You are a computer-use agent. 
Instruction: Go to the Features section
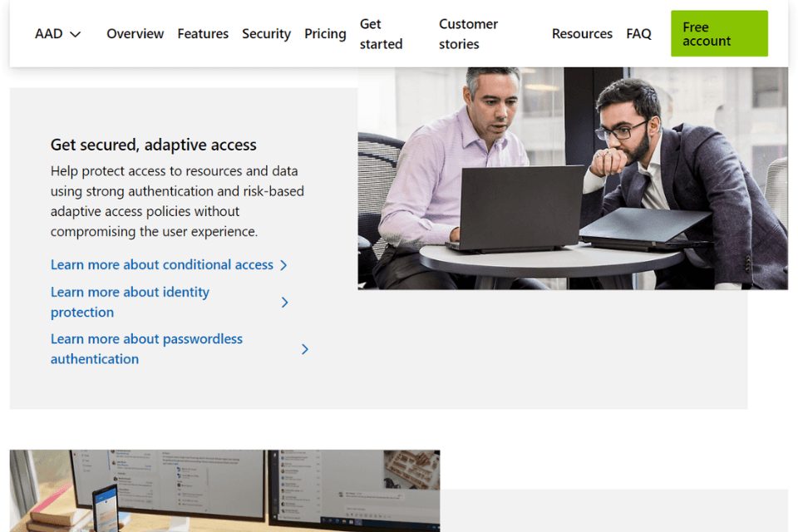coord(203,33)
